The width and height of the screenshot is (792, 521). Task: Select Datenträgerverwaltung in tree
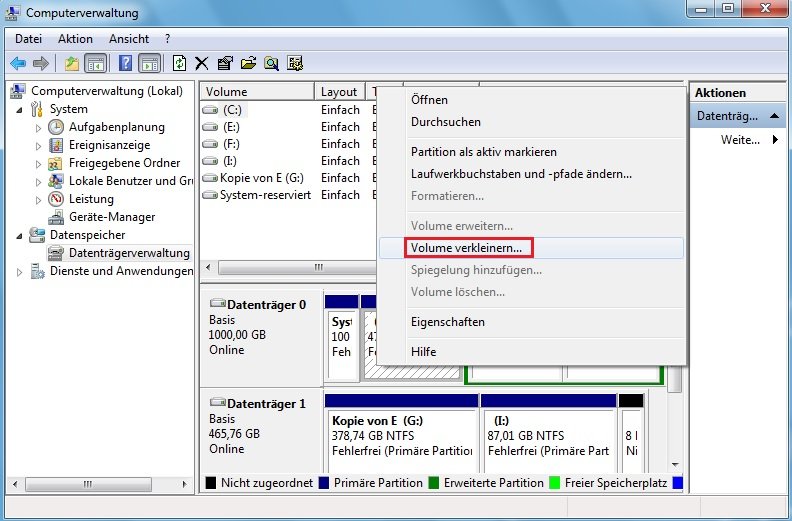coord(129,253)
